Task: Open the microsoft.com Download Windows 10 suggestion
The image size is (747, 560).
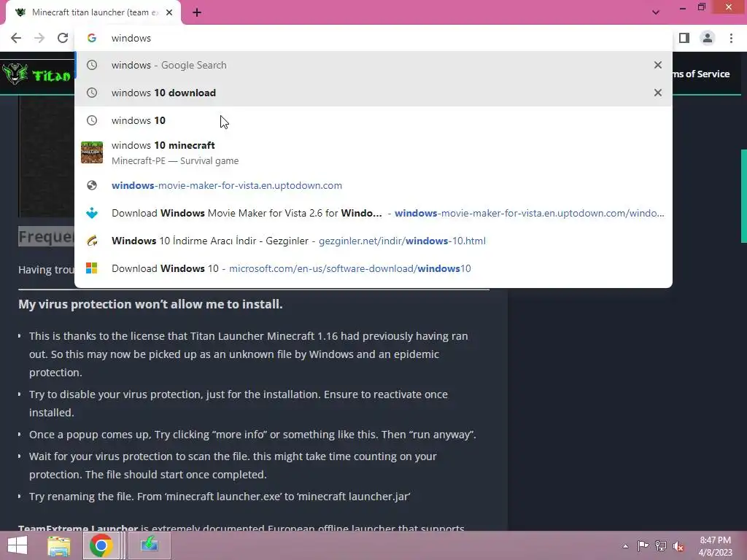Action: (373, 268)
